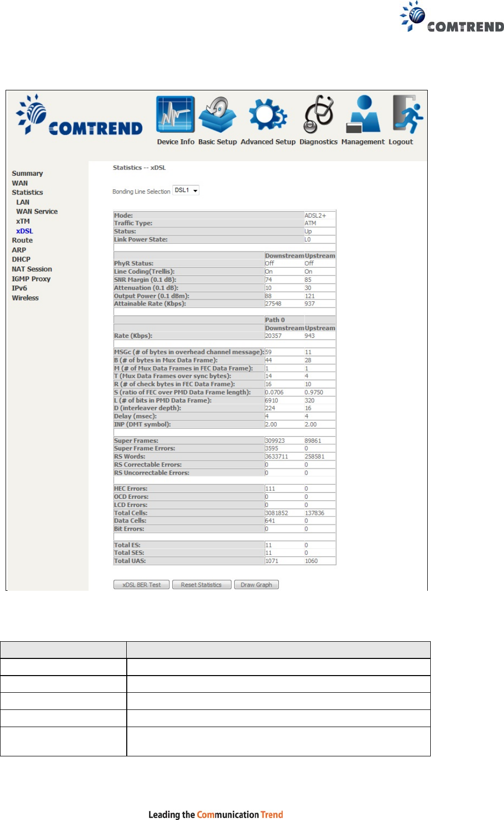This screenshot has width=504, height=820.
Task: Click SNR Margin row label
Action: click(x=145, y=280)
